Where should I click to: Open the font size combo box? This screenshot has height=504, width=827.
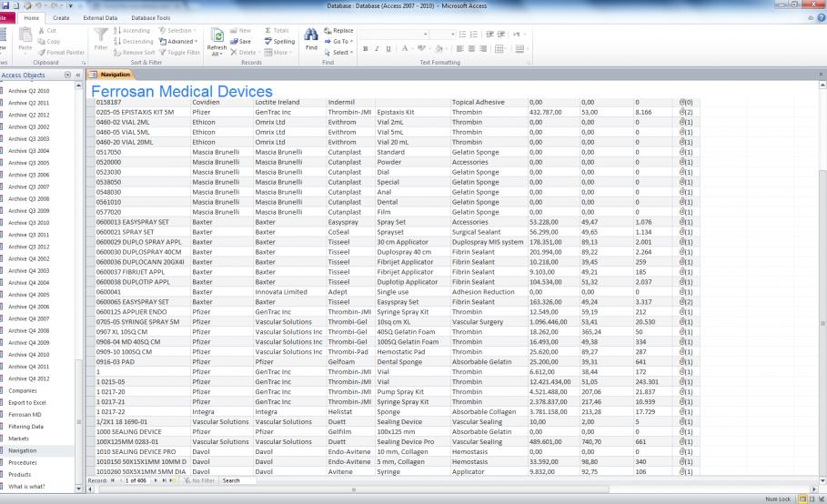[x=443, y=35]
